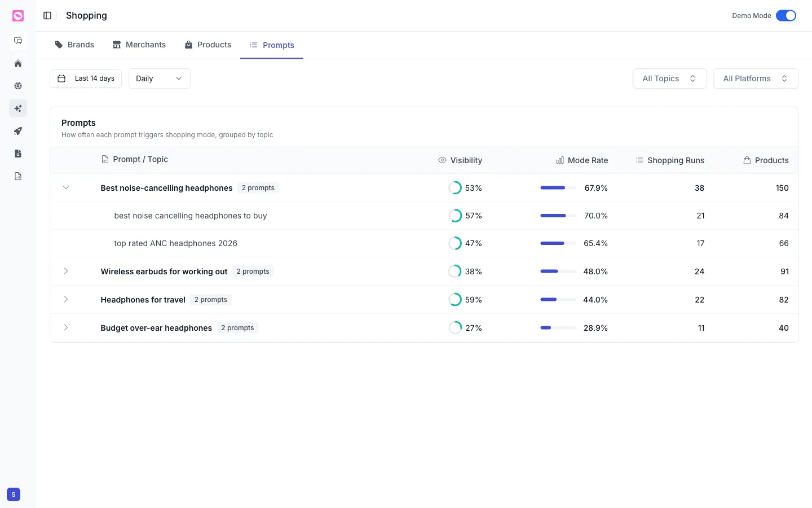
Task: Click the visibility ring for 38%
Action: 455,271
